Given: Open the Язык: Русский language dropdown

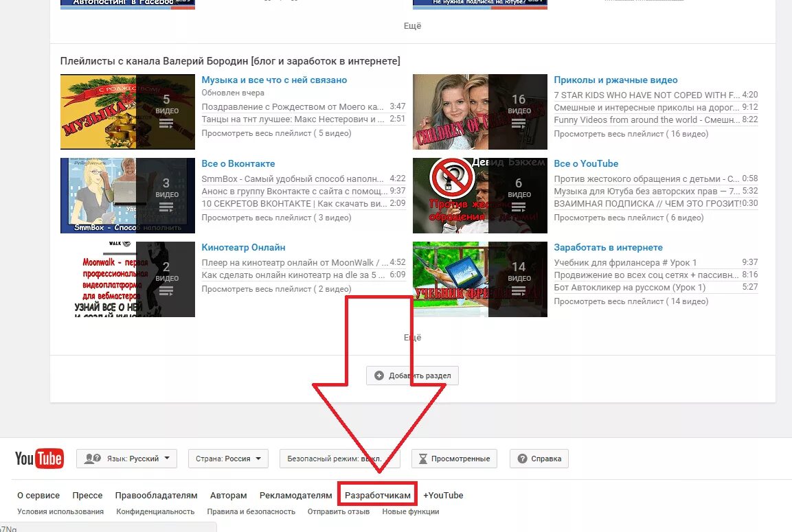Looking at the screenshot, I should pyautogui.click(x=127, y=459).
